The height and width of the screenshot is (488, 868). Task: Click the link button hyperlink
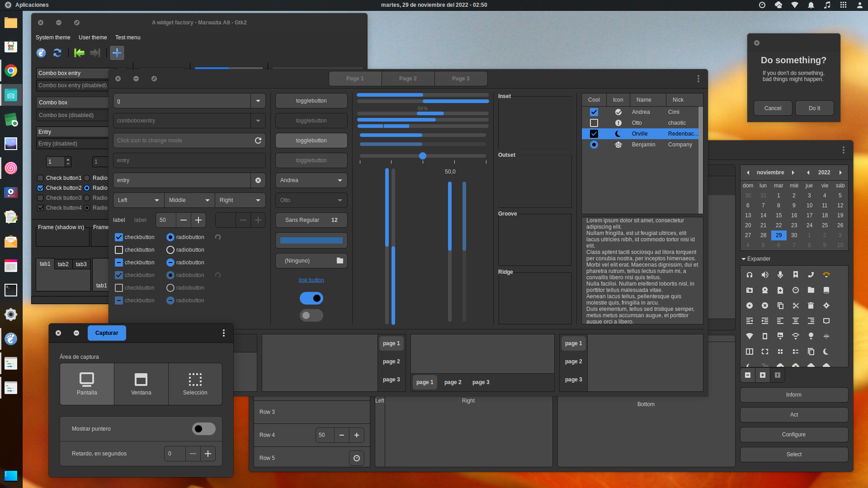[311, 280]
